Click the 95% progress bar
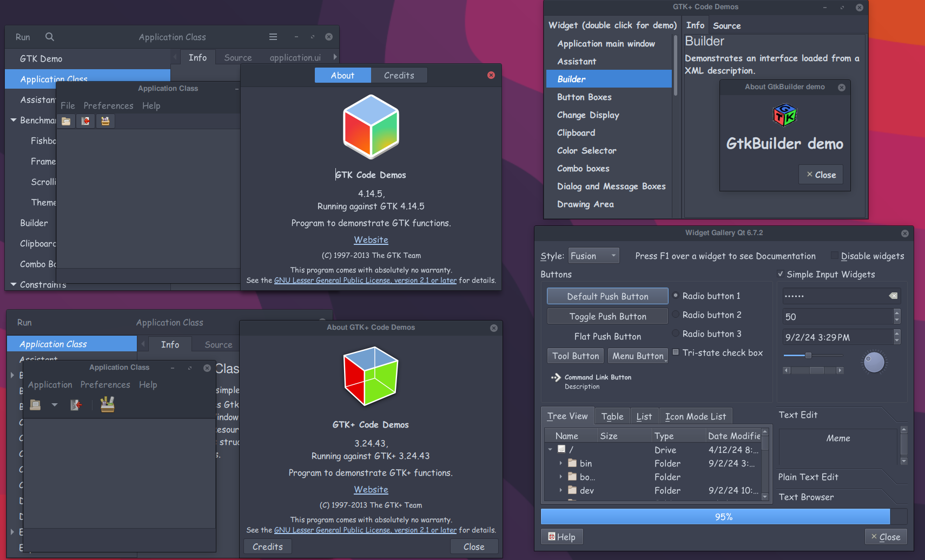The width and height of the screenshot is (925, 560). pos(724,517)
